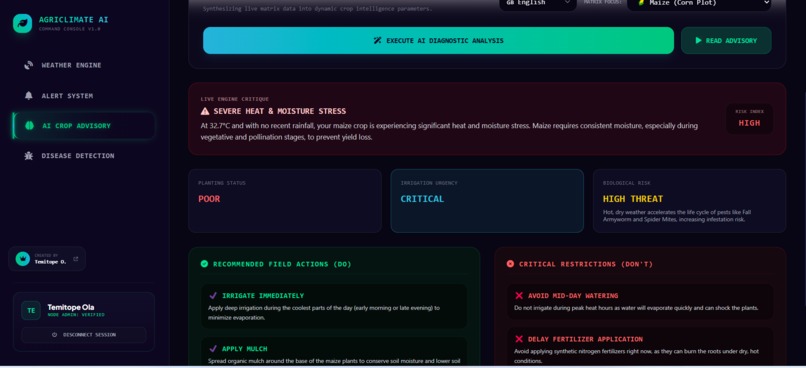The height and width of the screenshot is (368, 806).
Task: Click the green check icon beside Recommended Field Actions
Action: 204,264
